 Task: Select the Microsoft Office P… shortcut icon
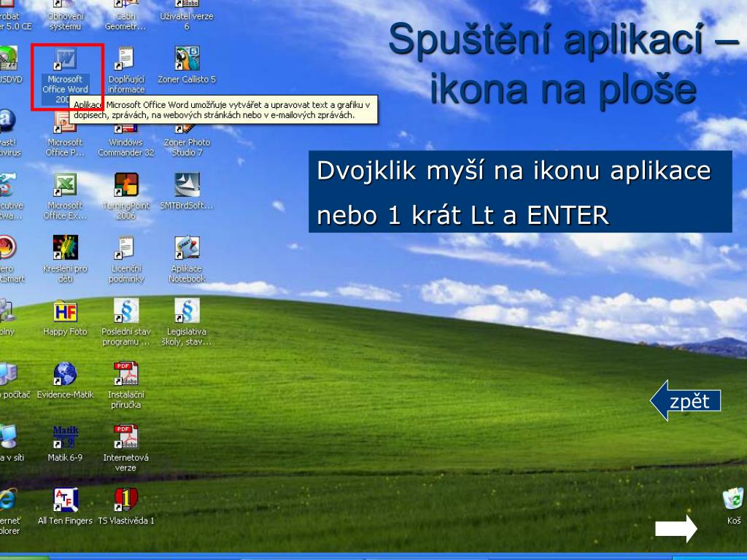pos(65,122)
